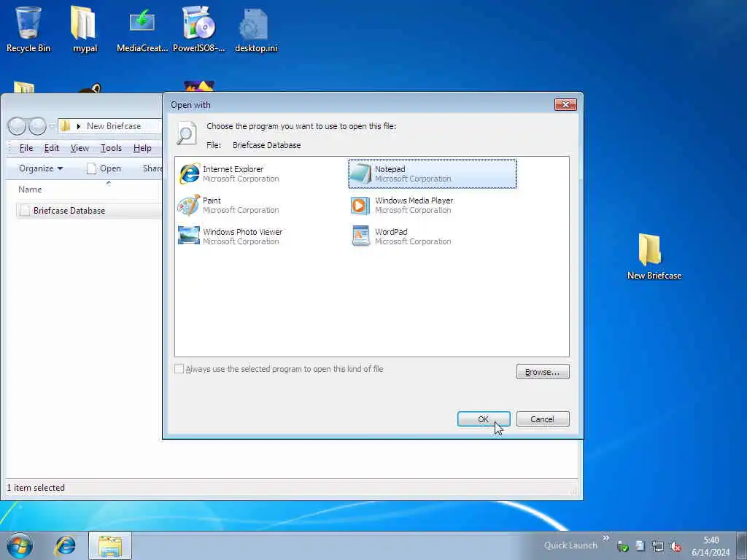
Task: Choose Notepad to open the file
Action: [432, 174]
